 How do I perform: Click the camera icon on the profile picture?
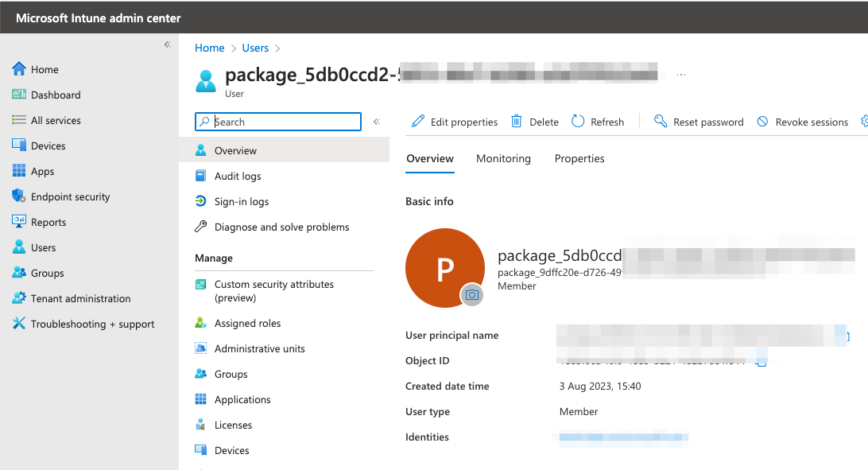click(473, 295)
